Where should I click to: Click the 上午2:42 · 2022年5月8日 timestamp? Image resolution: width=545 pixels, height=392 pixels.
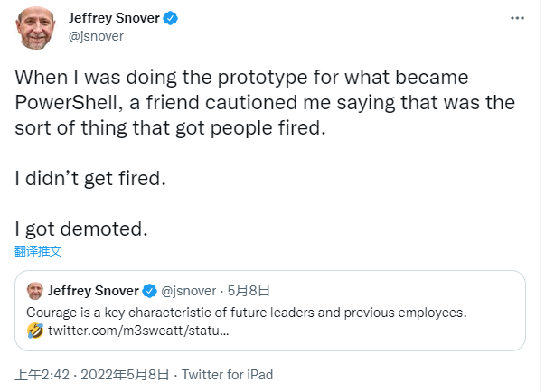point(92,375)
